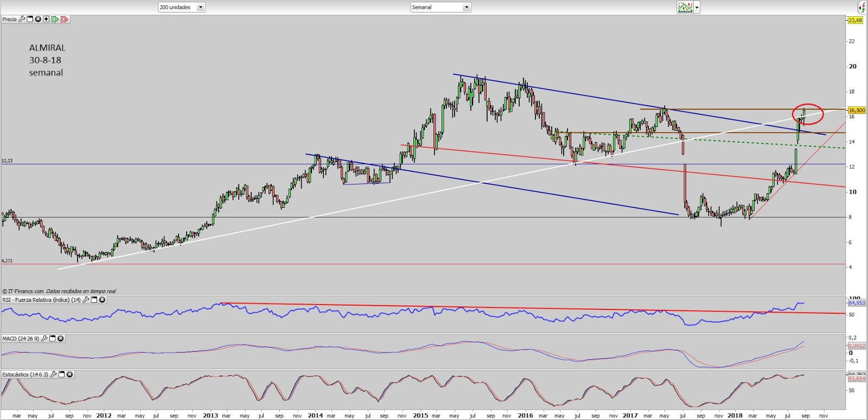Click the add indicators chart icon
This screenshot has width=868, height=420.
point(685,7)
